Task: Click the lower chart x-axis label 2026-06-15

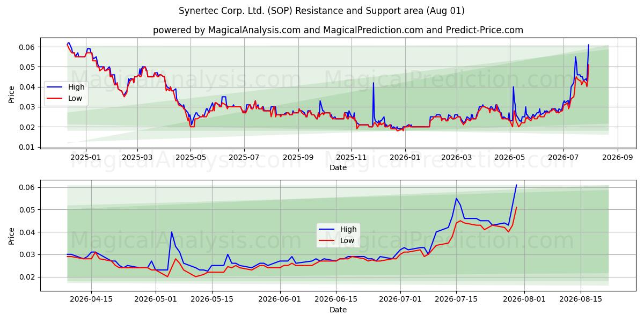Action: pyautogui.click(x=336, y=300)
